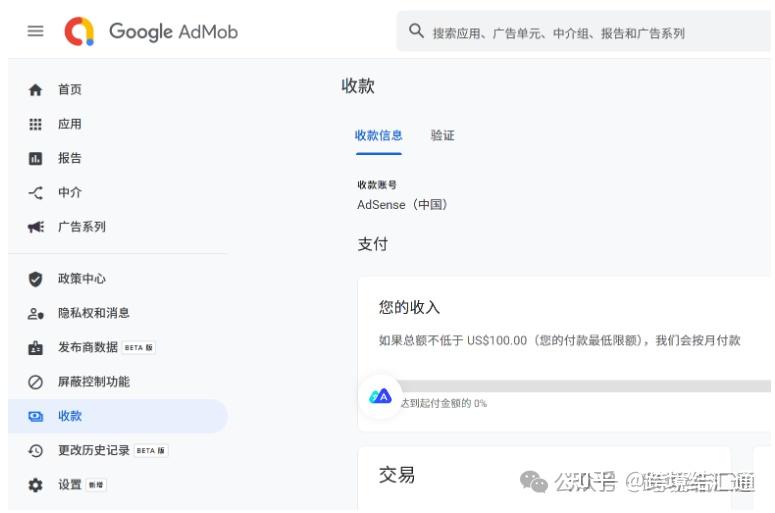775x513 pixels.
Task: Click the Google AdMob logo
Action: (x=151, y=32)
